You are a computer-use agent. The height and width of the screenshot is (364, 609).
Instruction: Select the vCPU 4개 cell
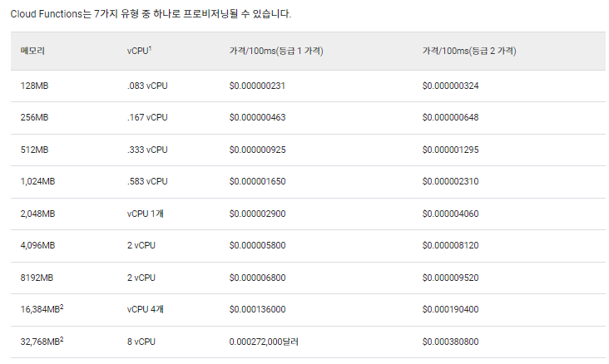[x=146, y=309]
